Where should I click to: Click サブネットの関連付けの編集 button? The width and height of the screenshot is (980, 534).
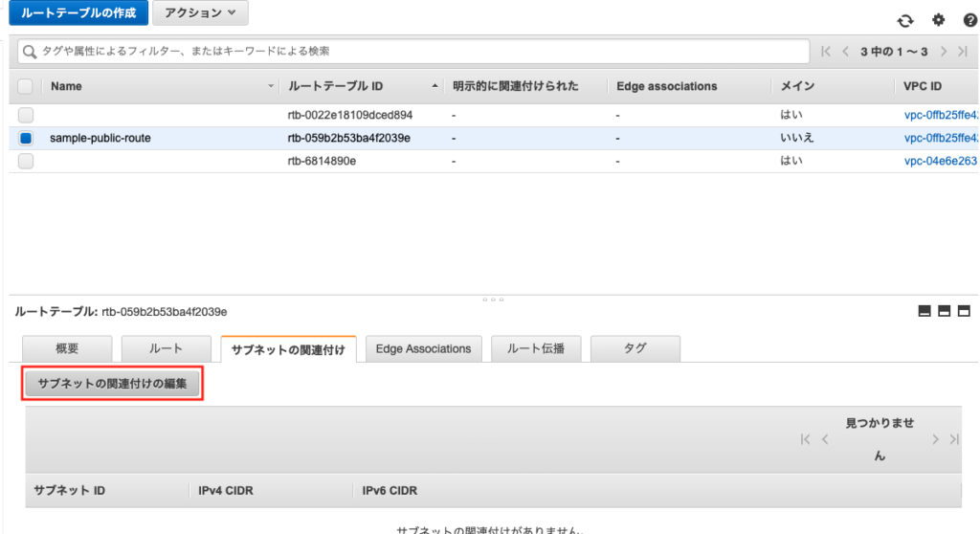pos(112,385)
